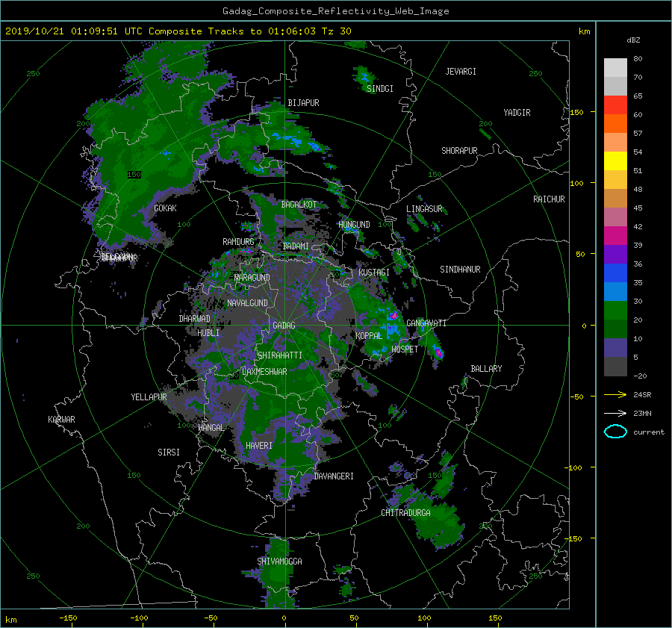Click the NAVALGUND city label
Image resolution: width=672 pixels, height=628 pixels.
pyautogui.click(x=247, y=303)
